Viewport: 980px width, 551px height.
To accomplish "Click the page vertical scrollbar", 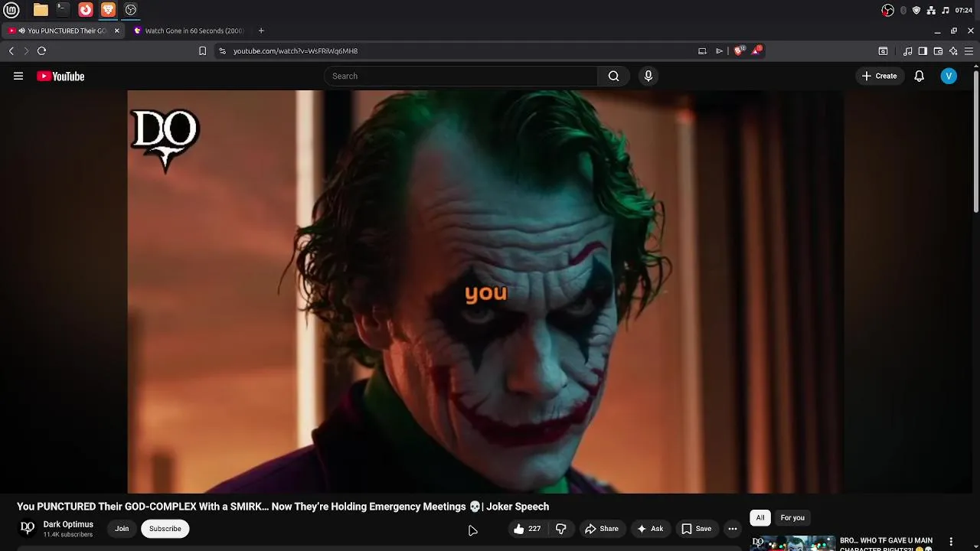I will click(976, 142).
